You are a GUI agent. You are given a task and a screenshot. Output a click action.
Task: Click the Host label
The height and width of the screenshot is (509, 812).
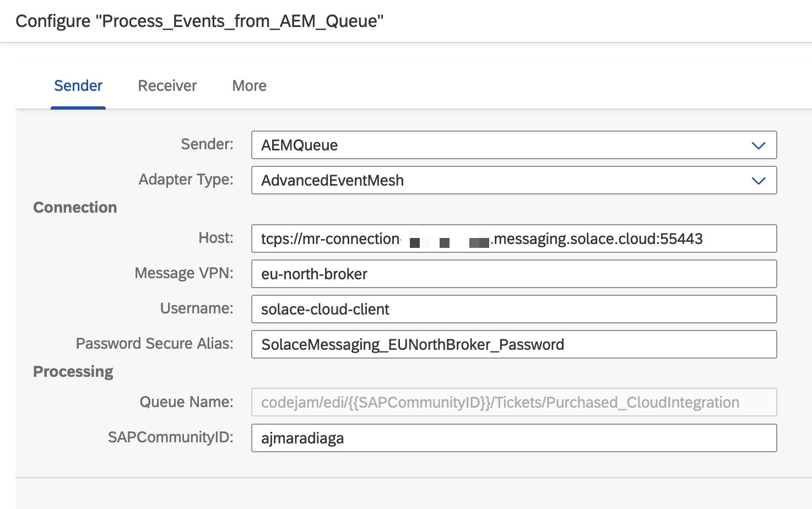click(x=216, y=237)
